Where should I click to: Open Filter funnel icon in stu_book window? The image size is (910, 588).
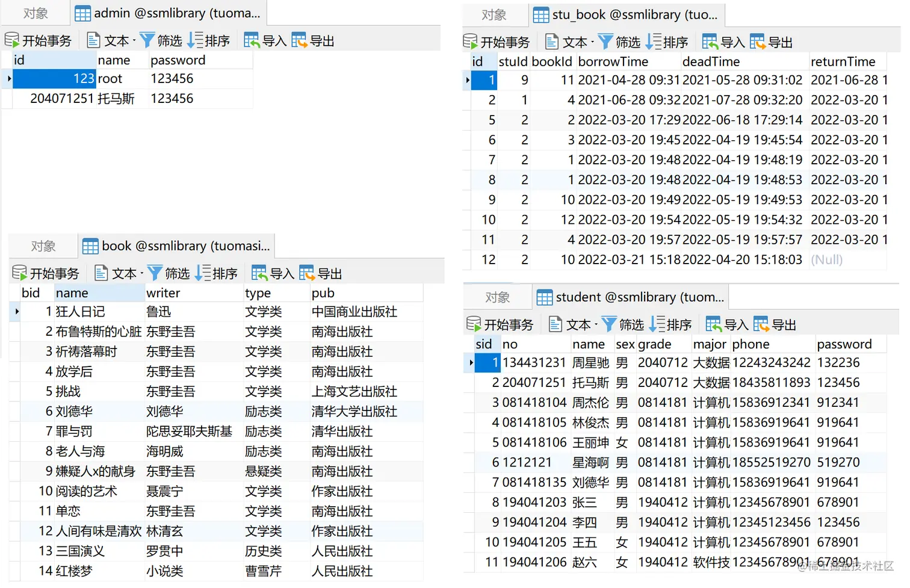605,42
